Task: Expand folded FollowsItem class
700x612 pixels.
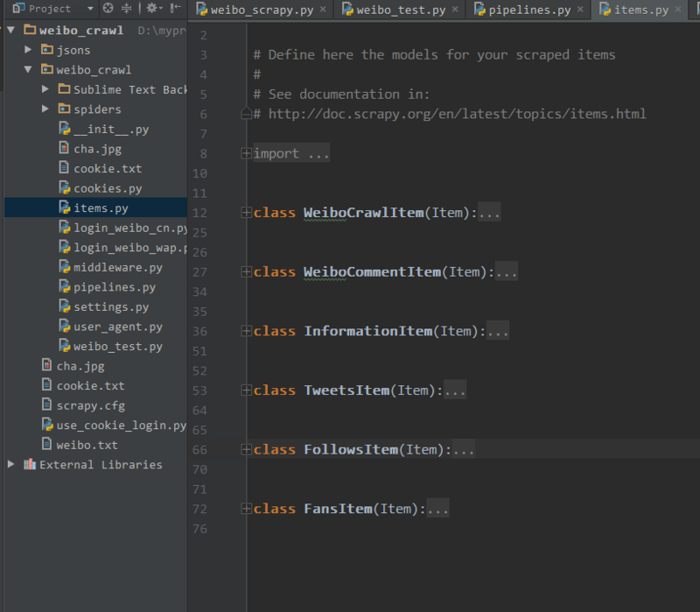Action: point(246,449)
